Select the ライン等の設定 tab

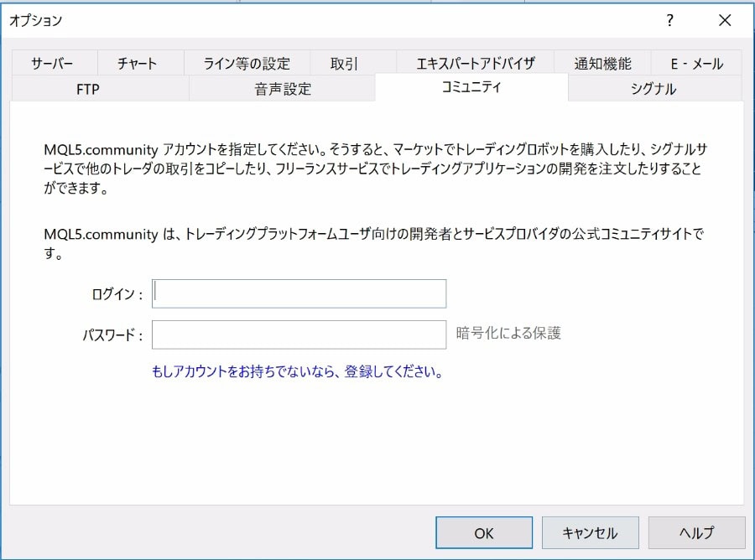[x=247, y=63]
